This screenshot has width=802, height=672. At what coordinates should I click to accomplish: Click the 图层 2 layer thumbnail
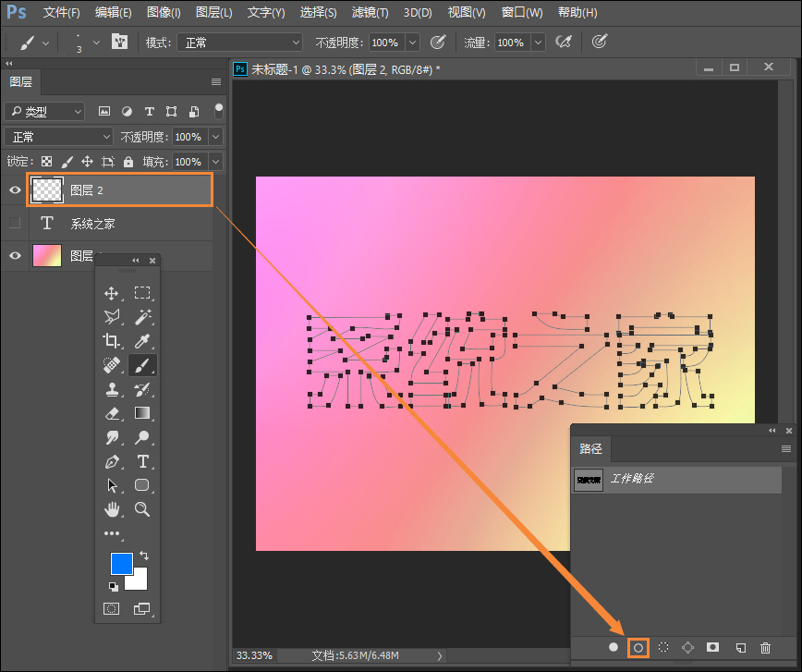(x=47, y=190)
